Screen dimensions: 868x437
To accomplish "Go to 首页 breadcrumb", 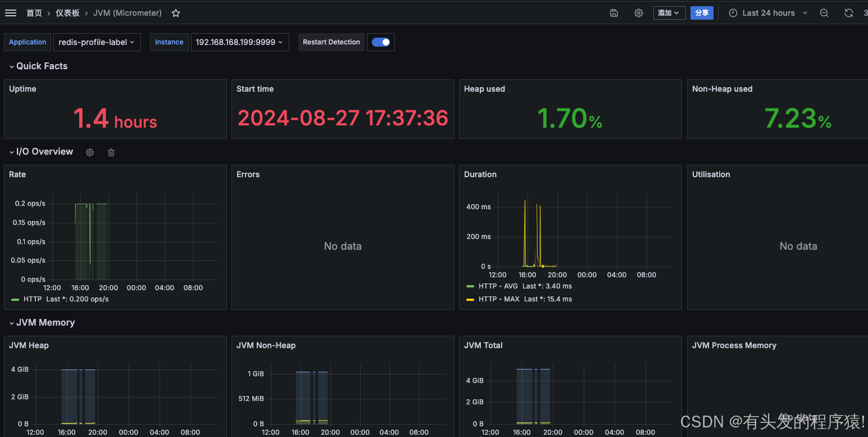I will coord(34,13).
